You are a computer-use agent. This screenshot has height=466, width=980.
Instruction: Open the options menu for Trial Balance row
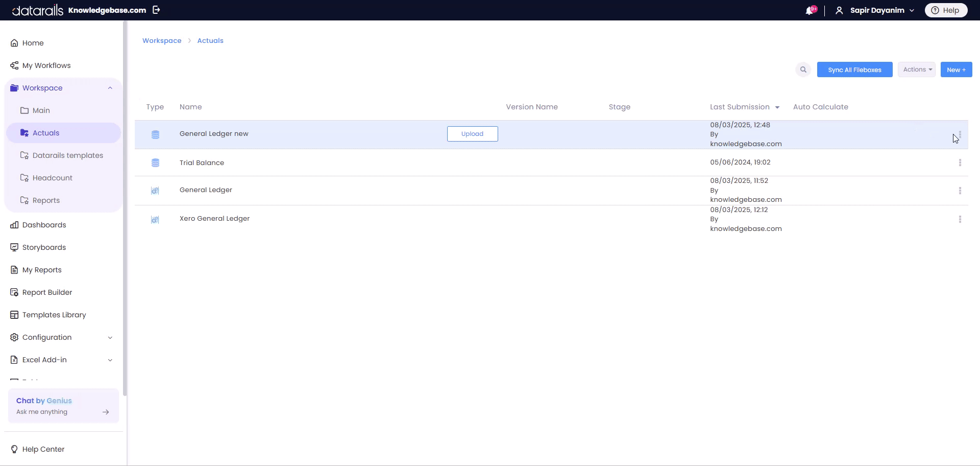coord(960,162)
